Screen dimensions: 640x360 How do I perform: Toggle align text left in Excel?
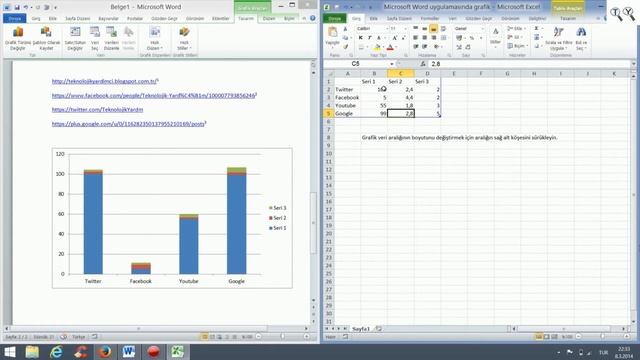(x=416, y=38)
